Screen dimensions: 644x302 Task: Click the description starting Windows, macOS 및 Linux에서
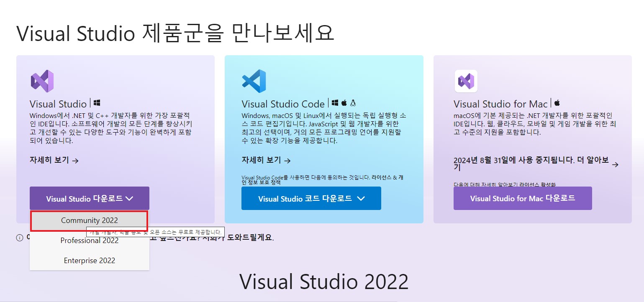(323, 128)
